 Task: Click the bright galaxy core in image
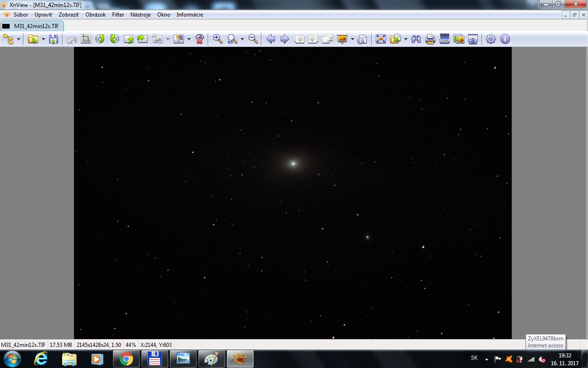click(x=293, y=163)
